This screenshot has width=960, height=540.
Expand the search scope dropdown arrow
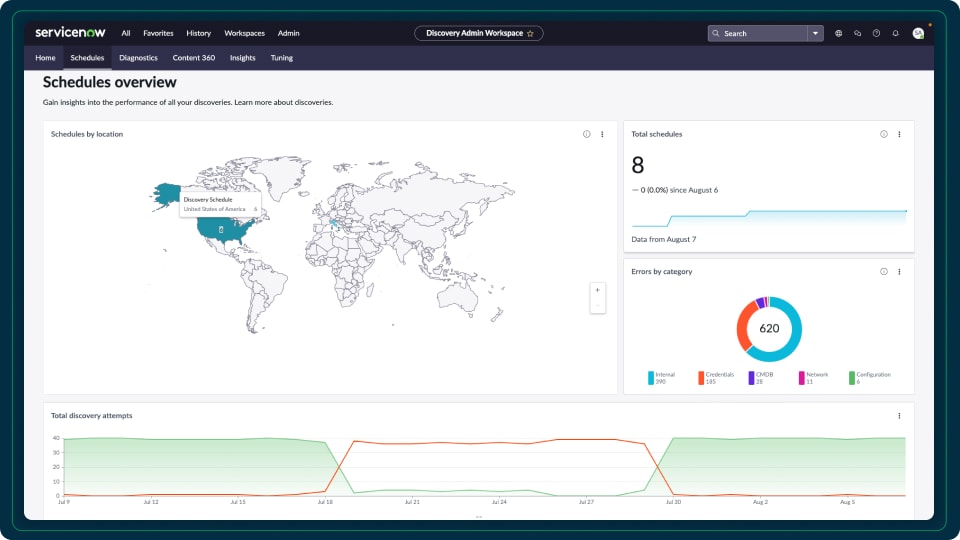(815, 33)
